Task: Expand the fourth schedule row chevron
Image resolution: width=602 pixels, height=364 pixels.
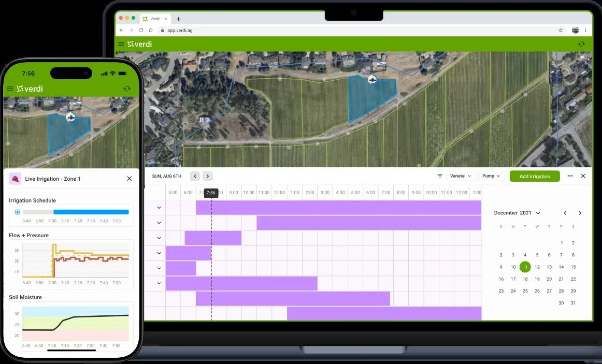Action: [x=159, y=253]
